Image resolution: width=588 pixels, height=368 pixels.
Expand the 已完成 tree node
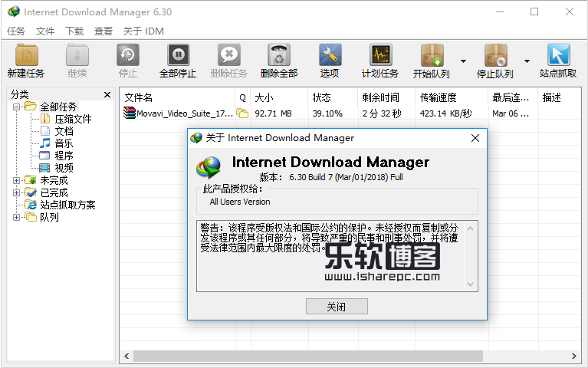coord(16,192)
